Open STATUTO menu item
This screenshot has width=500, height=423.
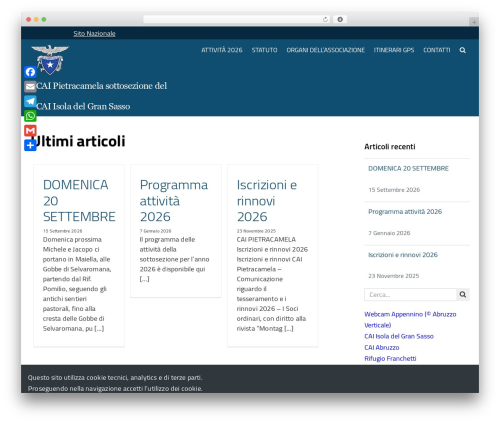(x=264, y=50)
